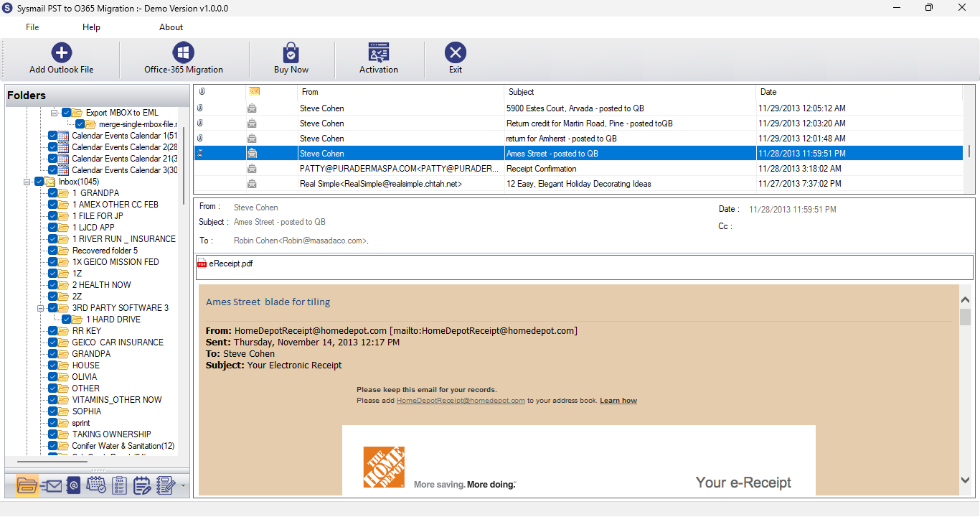Select the 1 HARD DRIVE folder

pos(113,320)
